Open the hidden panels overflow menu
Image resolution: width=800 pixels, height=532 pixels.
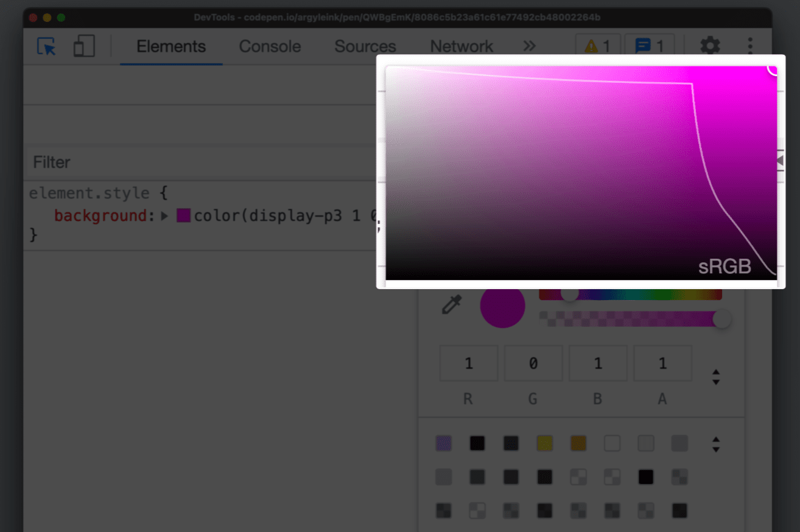[529, 46]
